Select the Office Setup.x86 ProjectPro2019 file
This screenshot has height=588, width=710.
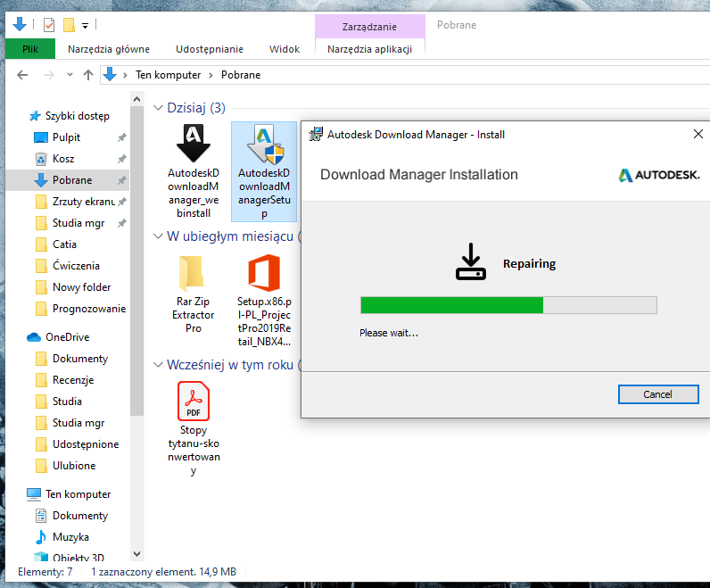(x=264, y=301)
